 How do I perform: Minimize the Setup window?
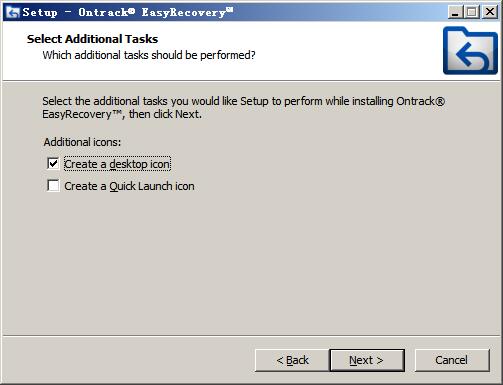tap(455, 13)
